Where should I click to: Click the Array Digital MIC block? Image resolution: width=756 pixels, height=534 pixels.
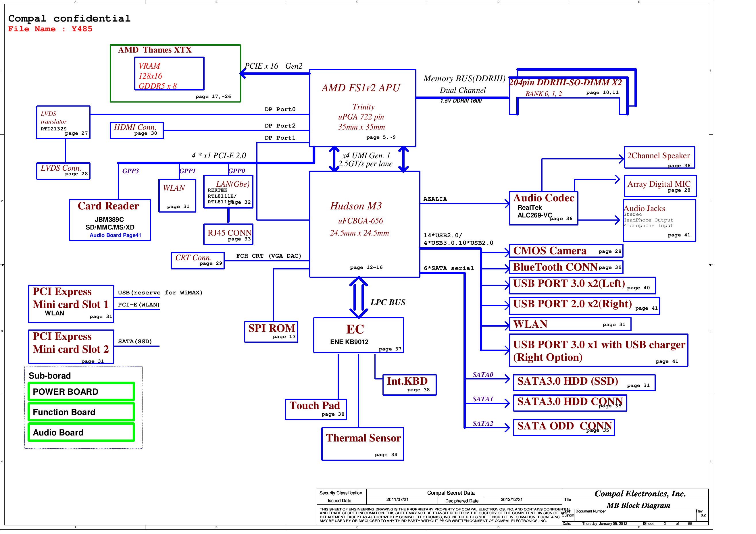[x=661, y=186]
